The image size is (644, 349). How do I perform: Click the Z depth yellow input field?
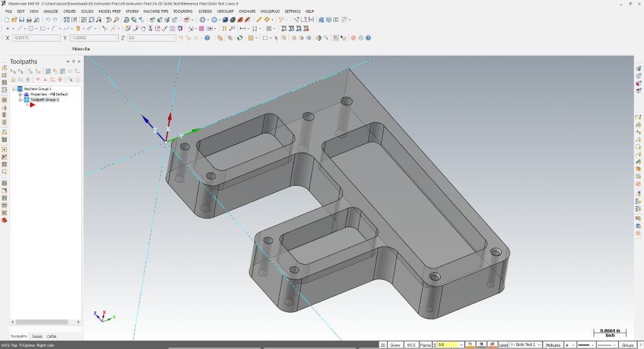coord(448,345)
